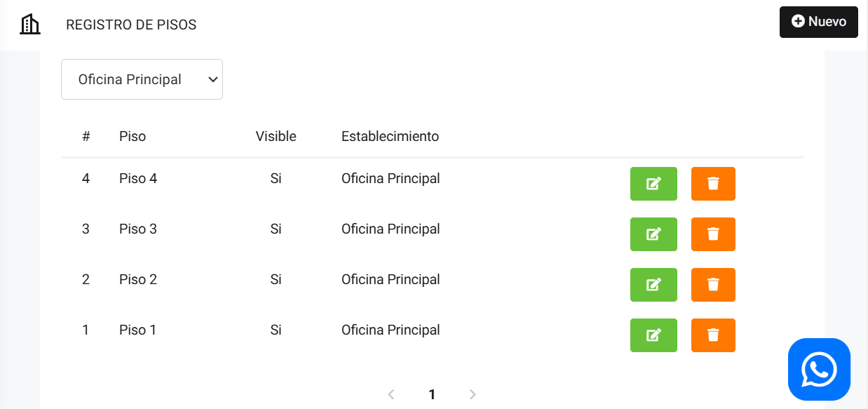Click the Establecimiento column header
This screenshot has width=868, height=409.
point(390,136)
